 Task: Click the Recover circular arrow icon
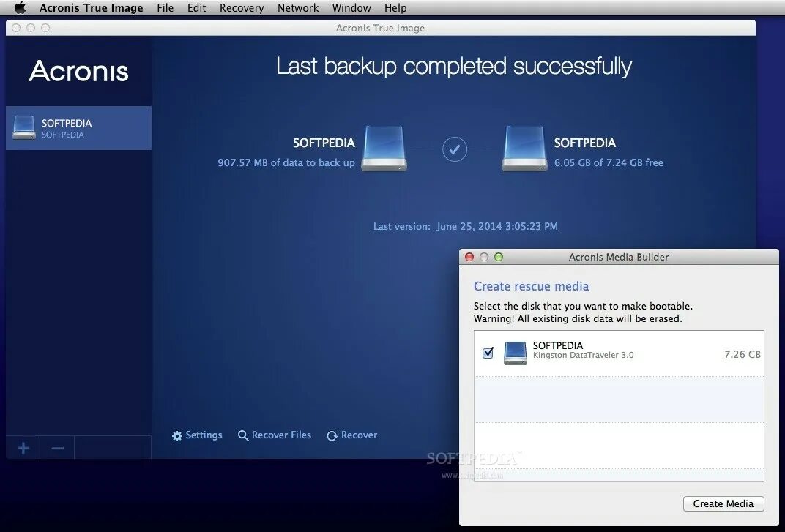click(332, 436)
